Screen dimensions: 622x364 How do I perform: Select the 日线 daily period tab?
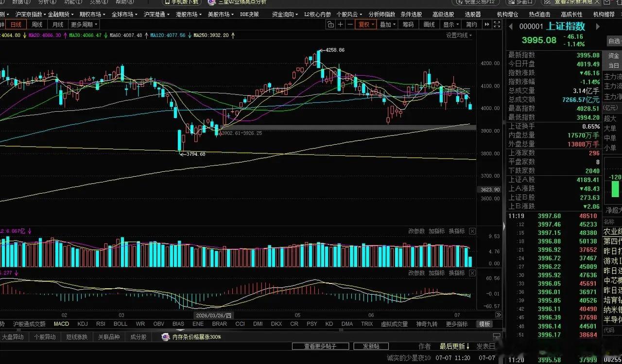[x=16, y=24]
